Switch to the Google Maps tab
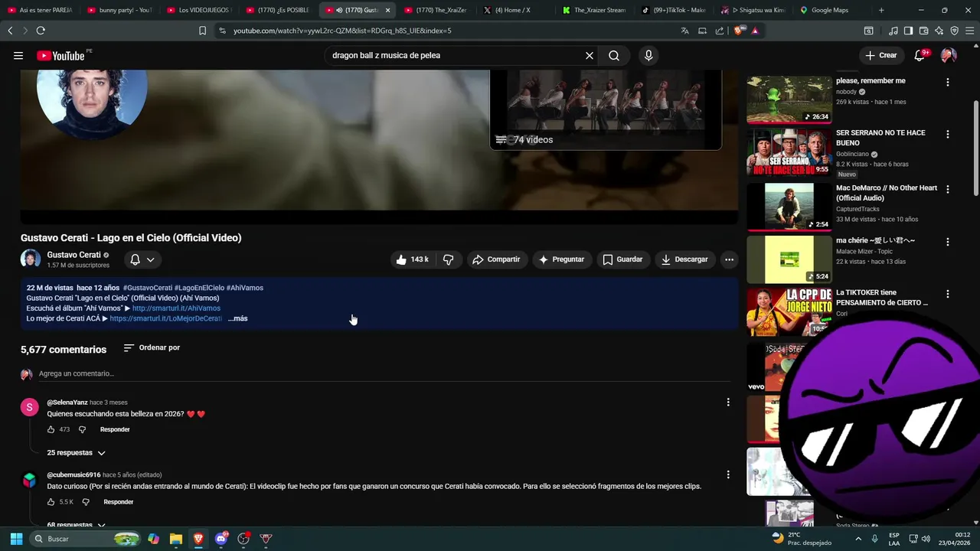The height and width of the screenshot is (551, 980). pos(831,10)
